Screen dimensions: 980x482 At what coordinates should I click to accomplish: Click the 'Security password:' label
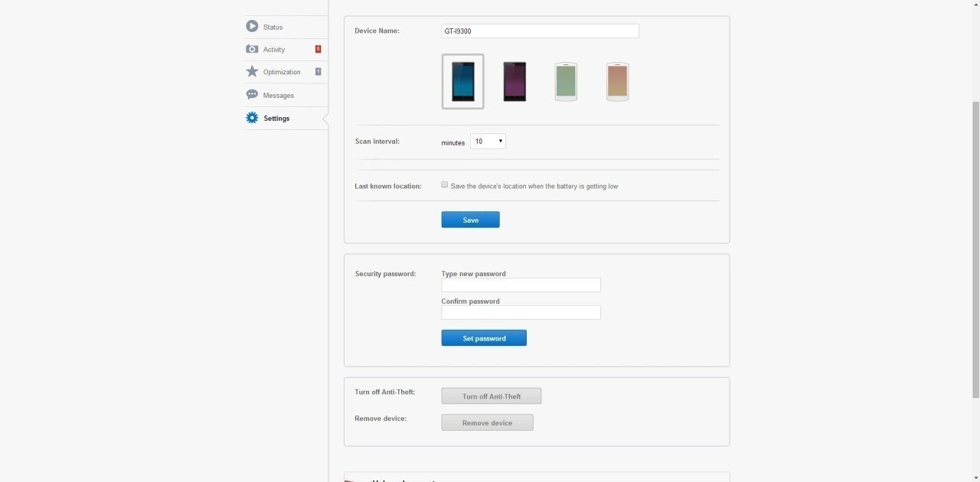tap(385, 274)
